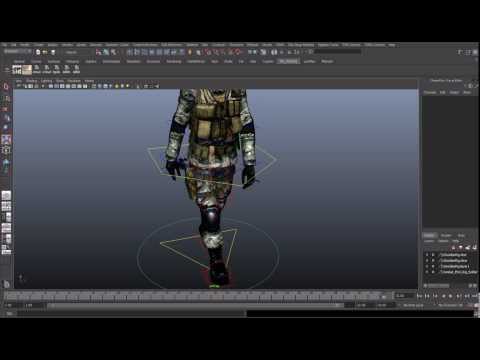
Task: Open viewport Renderer panel menu
Action: (74, 81)
